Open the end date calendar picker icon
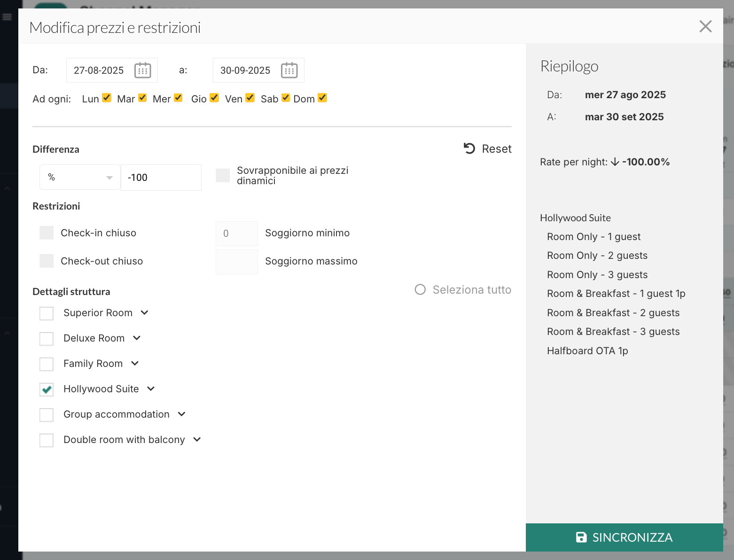 (289, 70)
